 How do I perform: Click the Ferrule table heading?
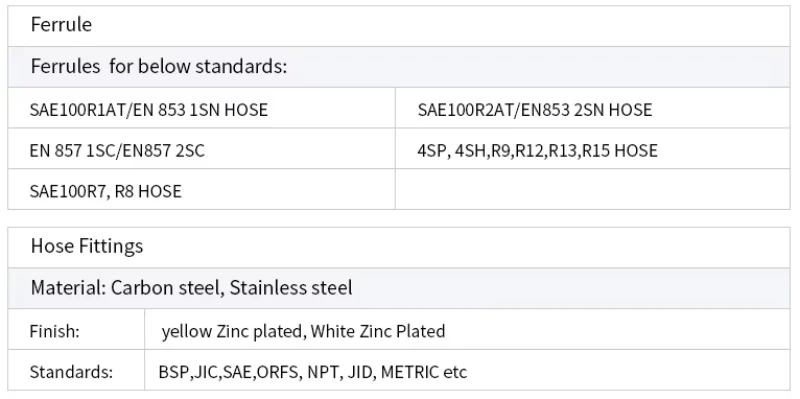pos(399,26)
